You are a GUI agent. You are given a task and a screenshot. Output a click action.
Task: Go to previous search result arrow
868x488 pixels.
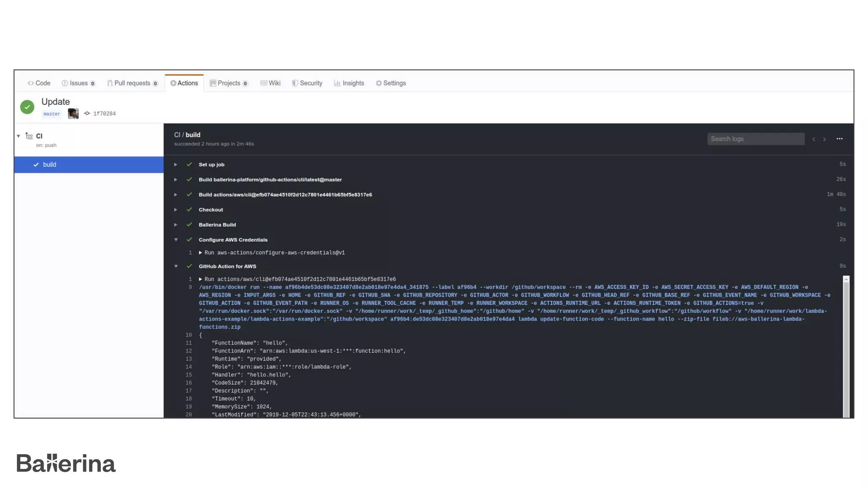[813, 139]
